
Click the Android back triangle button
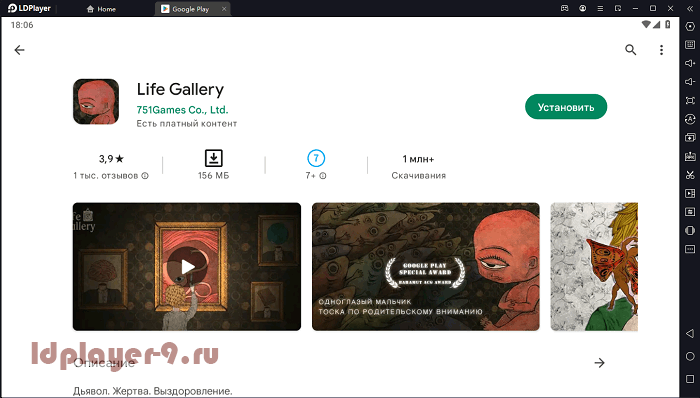pyautogui.click(x=690, y=334)
